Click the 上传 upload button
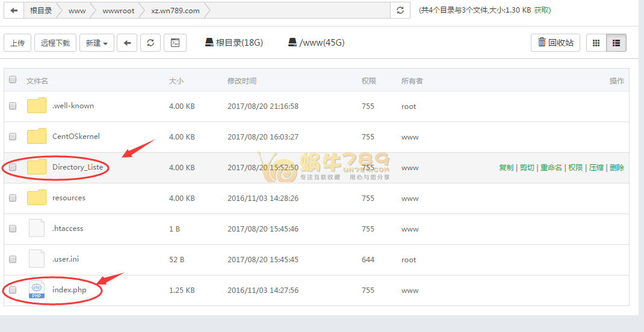 (17, 43)
